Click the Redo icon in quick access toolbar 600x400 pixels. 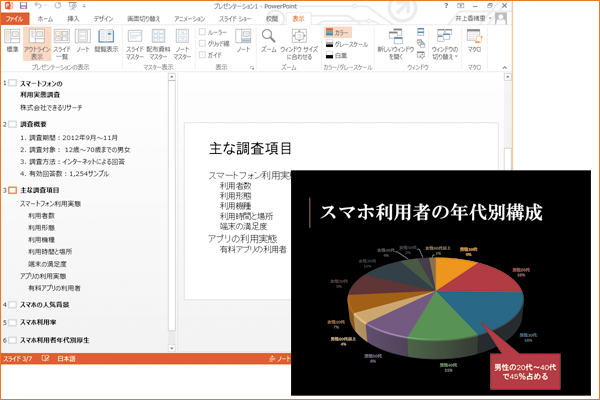[57, 6]
